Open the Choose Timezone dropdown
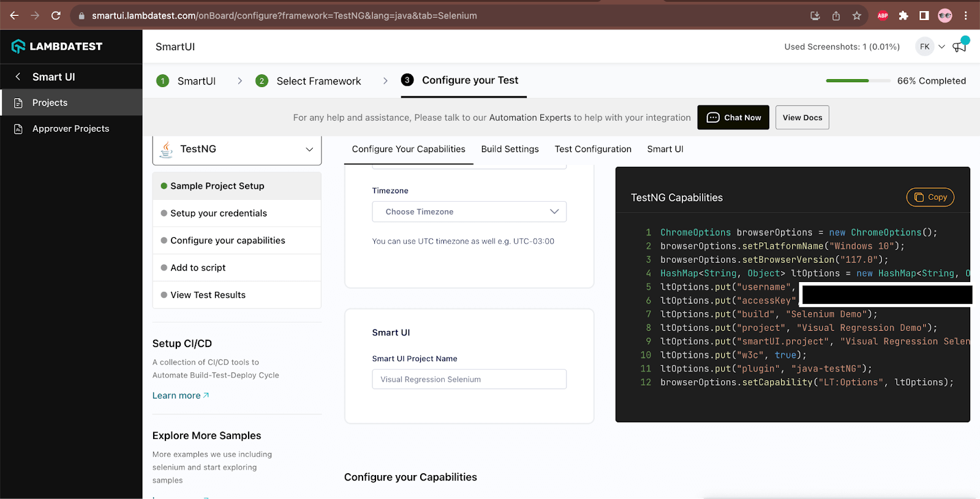Image resolution: width=980 pixels, height=499 pixels. [x=469, y=211]
